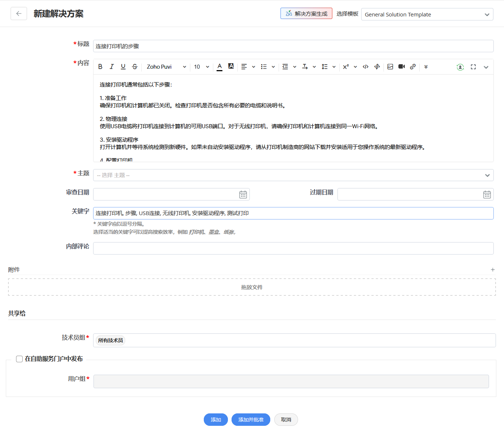Click the 内部评论 input field

(x=293, y=248)
